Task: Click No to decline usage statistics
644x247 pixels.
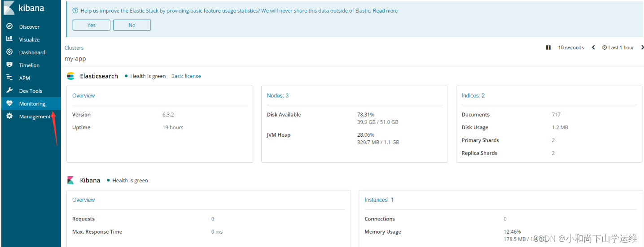Action: click(132, 25)
